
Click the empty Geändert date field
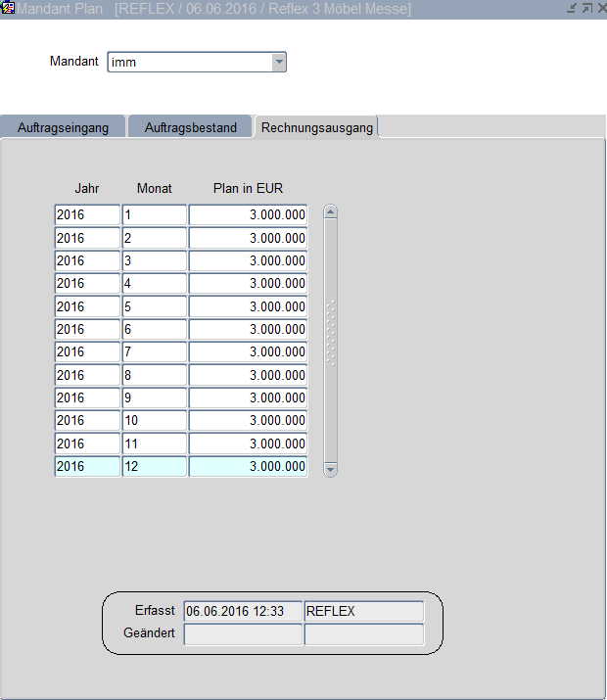coord(243,634)
